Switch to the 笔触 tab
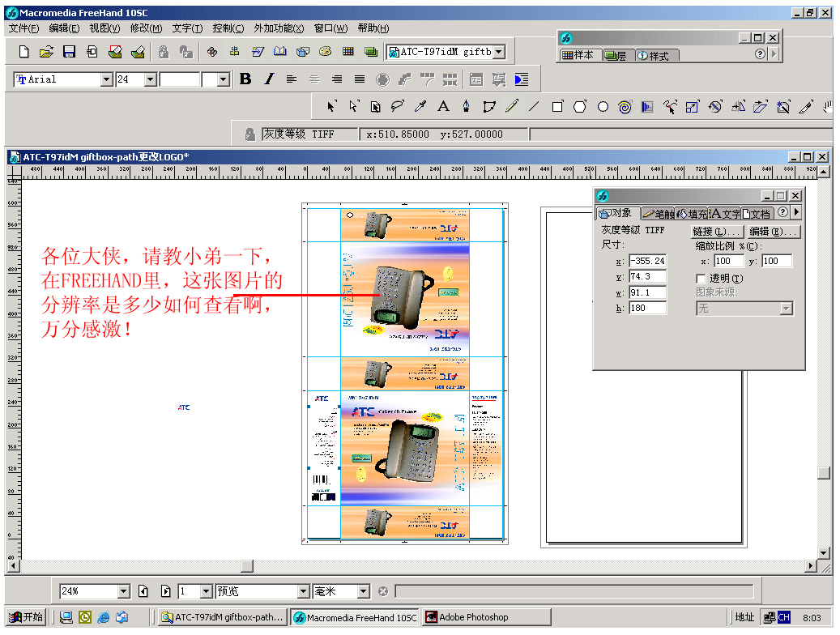840x635 pixels. click(x=659, y=214)
